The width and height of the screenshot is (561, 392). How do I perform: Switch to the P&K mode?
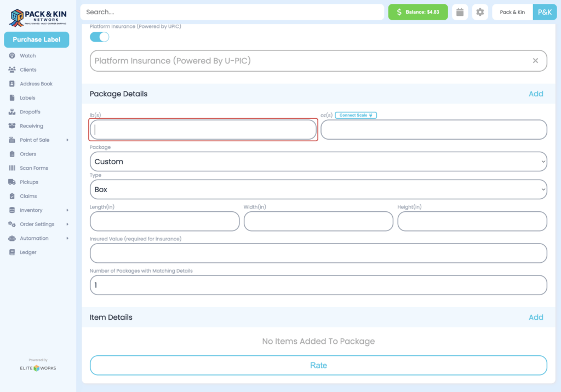(545, 11)
